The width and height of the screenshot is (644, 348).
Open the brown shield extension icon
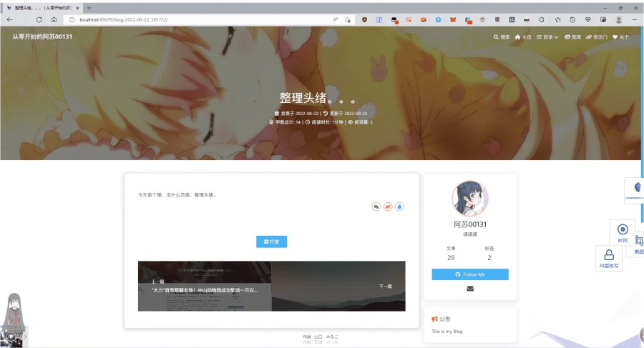pos(364,20)
